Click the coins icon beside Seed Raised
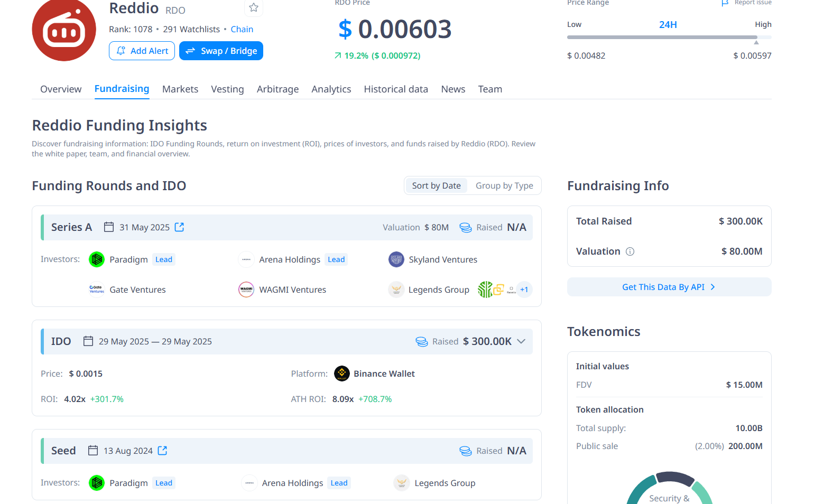 466,451
